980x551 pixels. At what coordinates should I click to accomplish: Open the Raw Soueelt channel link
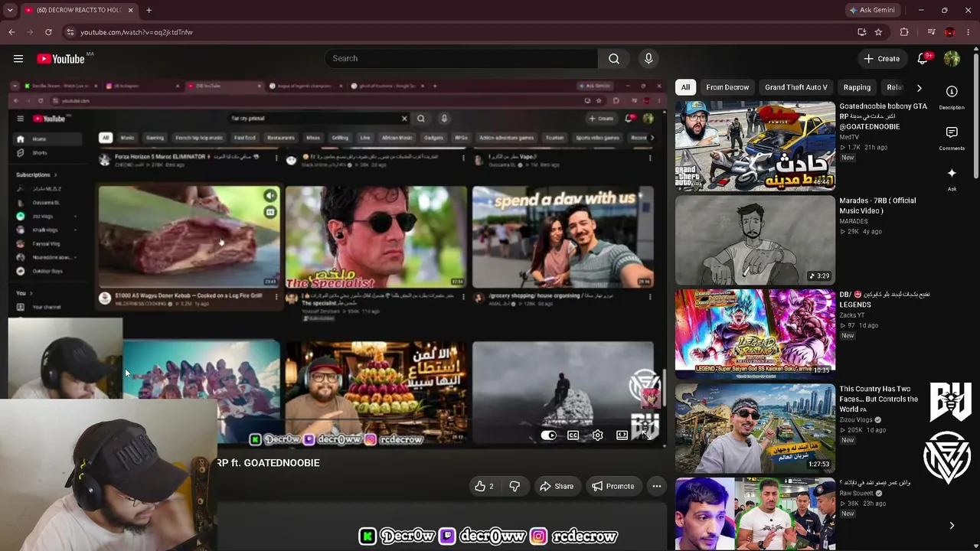pos(857,494)
